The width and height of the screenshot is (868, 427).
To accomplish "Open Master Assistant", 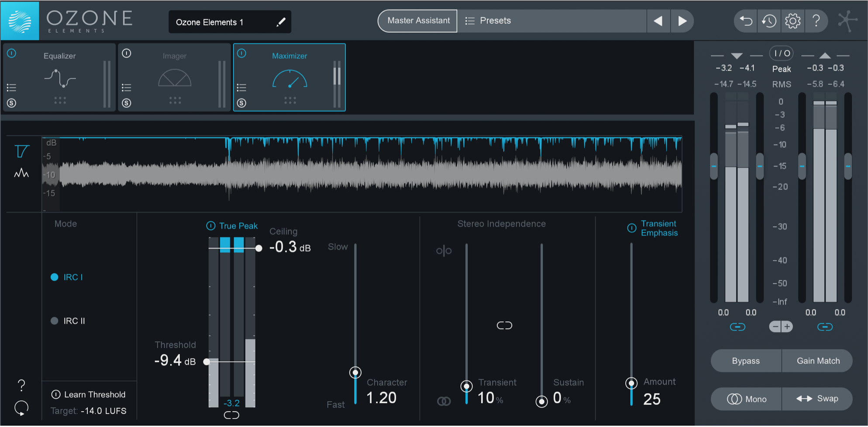I will coord(418,21).
